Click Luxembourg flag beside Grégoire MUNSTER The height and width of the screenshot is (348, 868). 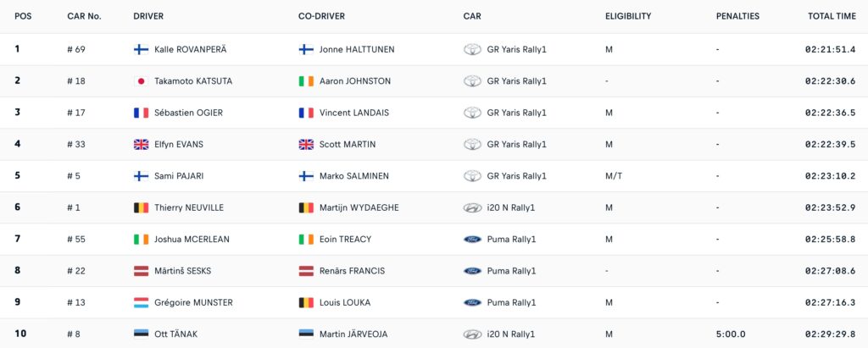point(142,302)
